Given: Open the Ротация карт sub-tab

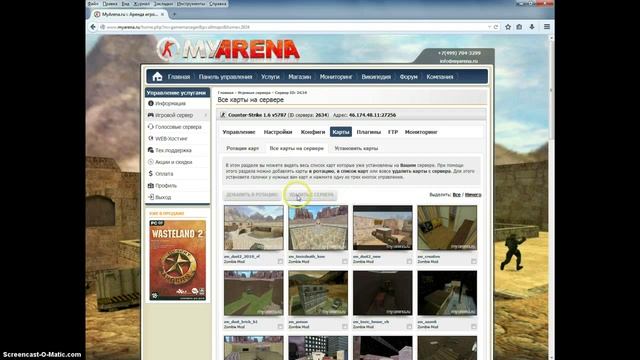Looking at the screenshot, I should [242, 148].
